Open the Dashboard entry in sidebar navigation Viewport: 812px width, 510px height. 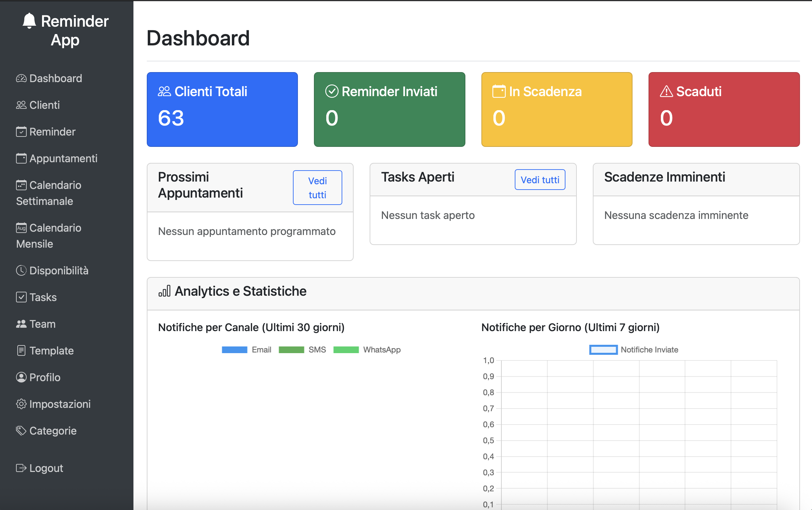tap(21, 78)
